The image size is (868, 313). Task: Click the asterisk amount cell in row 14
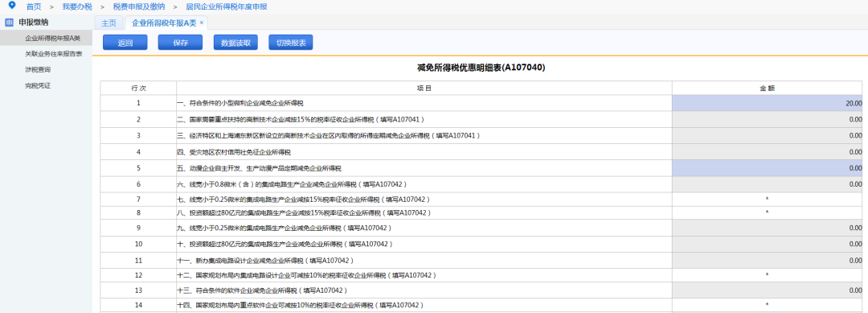768,305
